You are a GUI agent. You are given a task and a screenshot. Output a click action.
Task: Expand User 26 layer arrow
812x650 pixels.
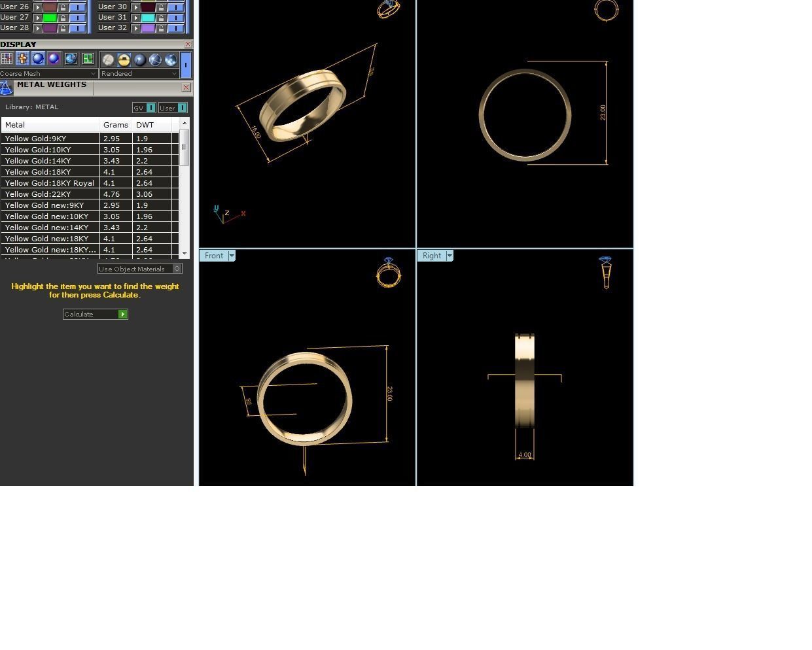point(37,7)
